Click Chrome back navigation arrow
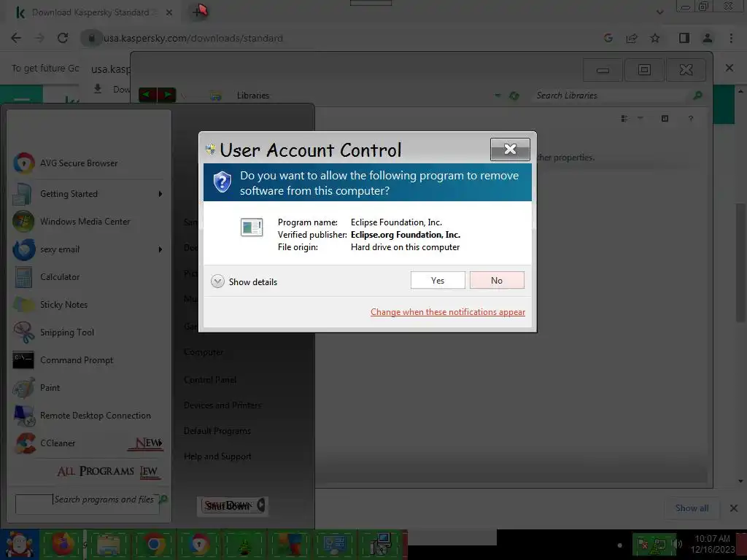747x560 pixels. [16, 38]
